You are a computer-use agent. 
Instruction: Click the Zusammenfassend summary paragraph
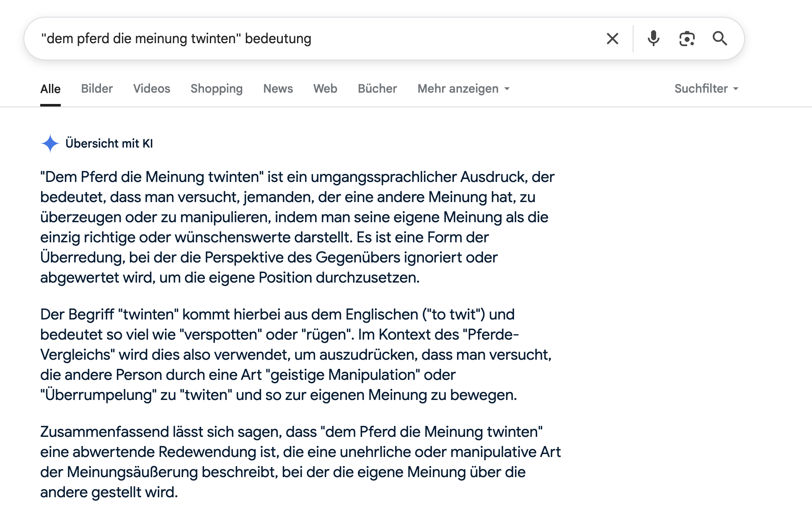click(300, 462)
